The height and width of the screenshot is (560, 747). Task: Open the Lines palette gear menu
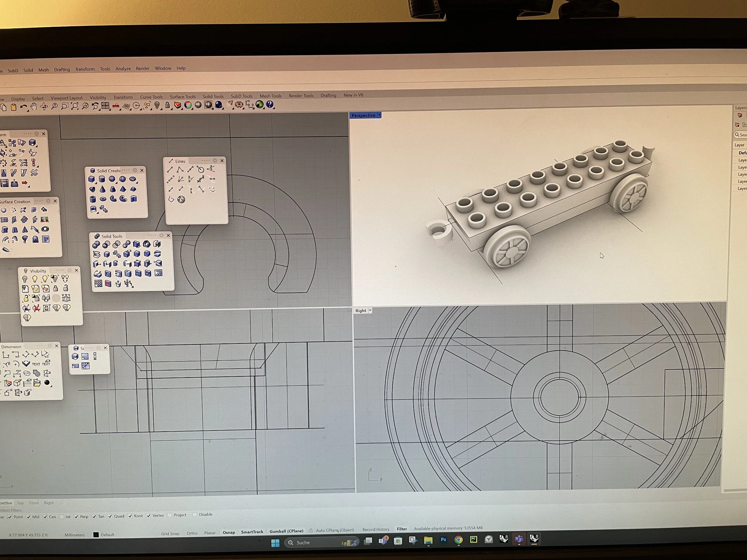tap(215, 161)
